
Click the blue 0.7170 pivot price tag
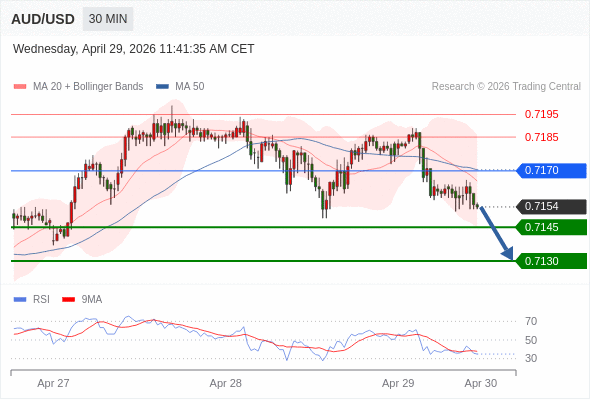[x=552, y=170]
